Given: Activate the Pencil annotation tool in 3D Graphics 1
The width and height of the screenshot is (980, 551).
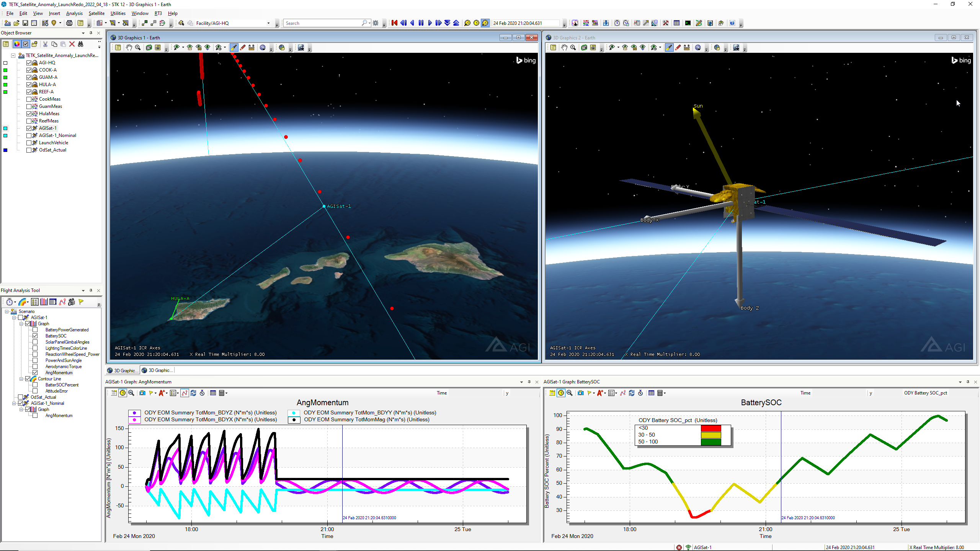Looking at the screenshot, I should [x=243, y=47].
